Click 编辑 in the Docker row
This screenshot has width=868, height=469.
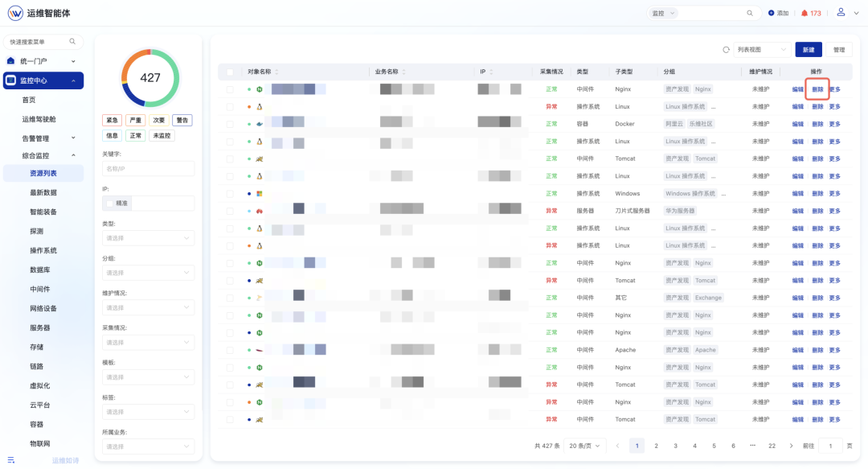(798, 124)
